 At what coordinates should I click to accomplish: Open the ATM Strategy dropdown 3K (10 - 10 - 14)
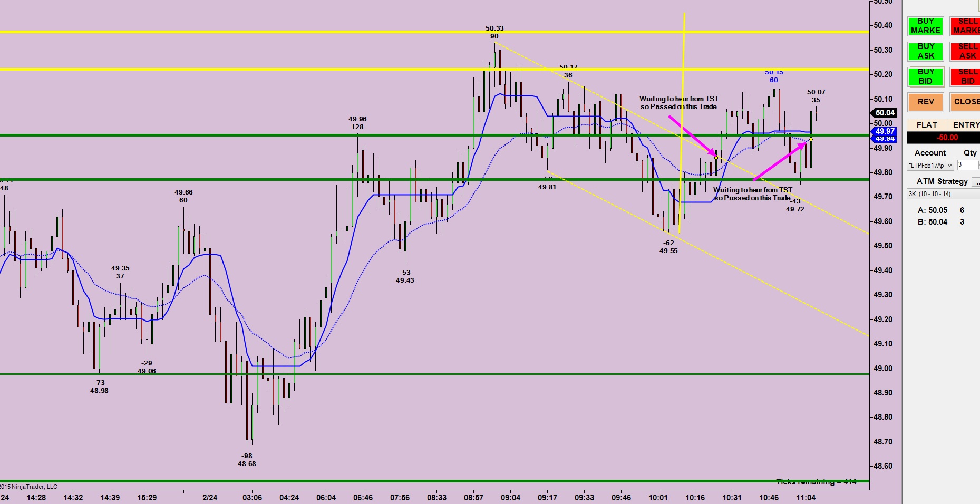coord(943,194)
